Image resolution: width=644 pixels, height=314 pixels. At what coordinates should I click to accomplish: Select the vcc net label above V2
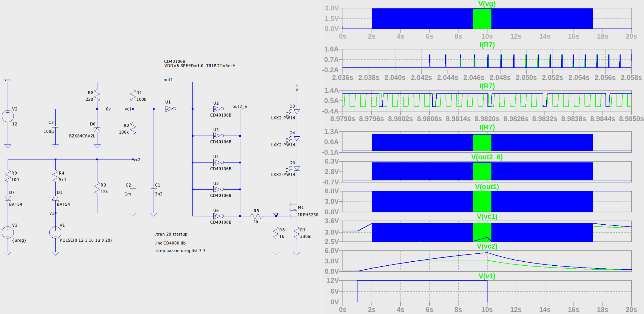[7, 80]
